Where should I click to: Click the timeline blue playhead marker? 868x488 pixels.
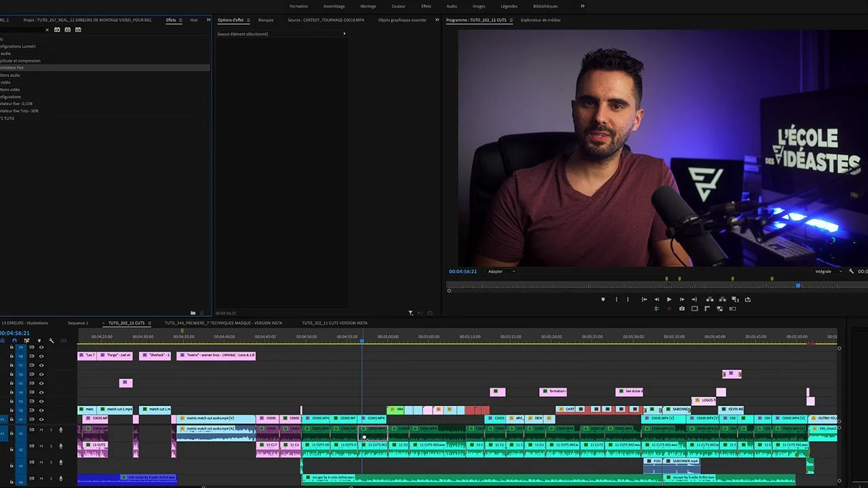(x=362, y=340)
